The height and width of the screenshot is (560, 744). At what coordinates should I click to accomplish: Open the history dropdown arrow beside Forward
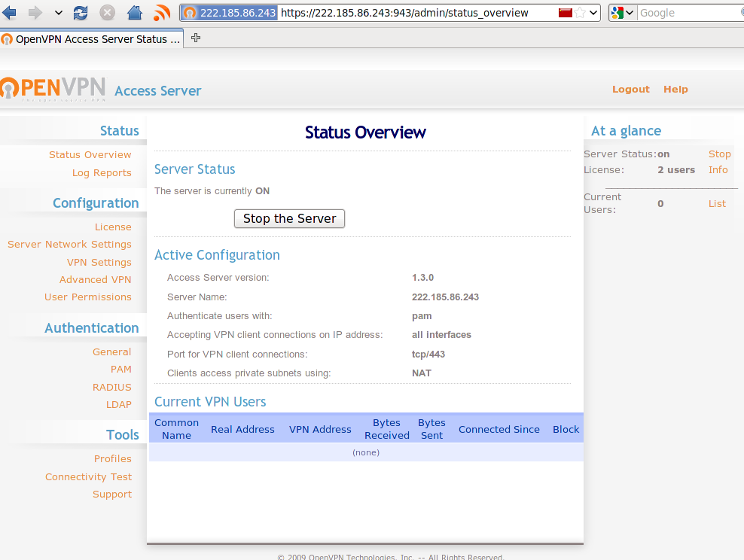[x=59, y=13]
